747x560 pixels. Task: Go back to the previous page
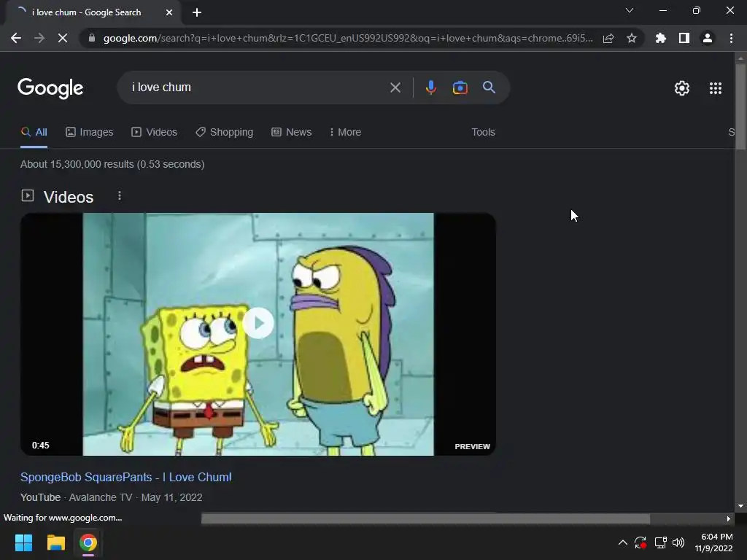point(16,38)
